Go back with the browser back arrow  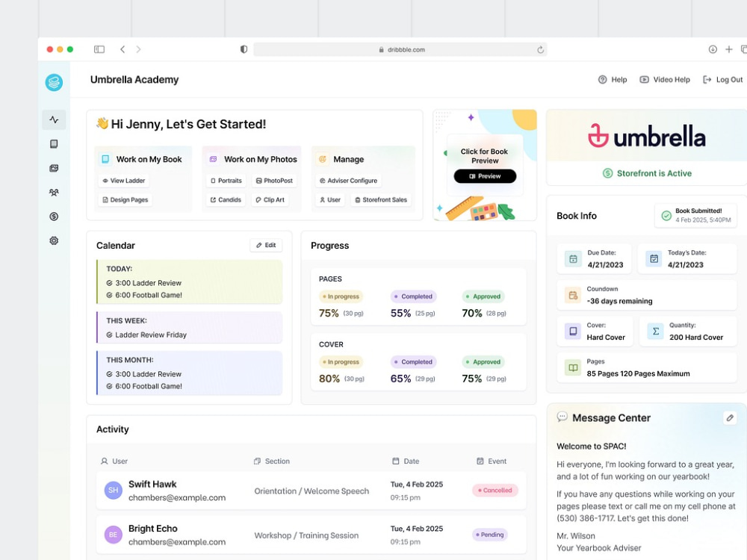pyautogui.click(x=123, y=49)
